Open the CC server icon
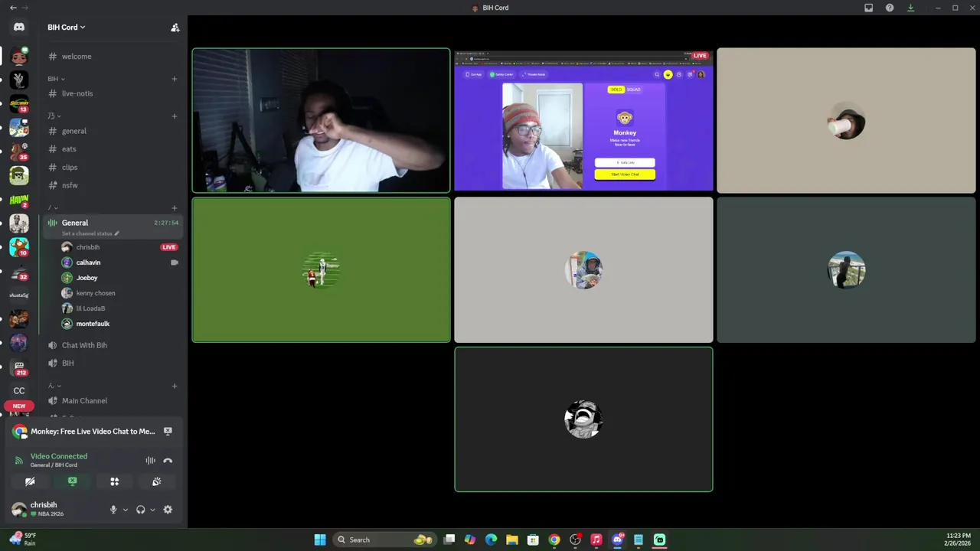Viewport: 980px width, 551px height. point(19,390)
